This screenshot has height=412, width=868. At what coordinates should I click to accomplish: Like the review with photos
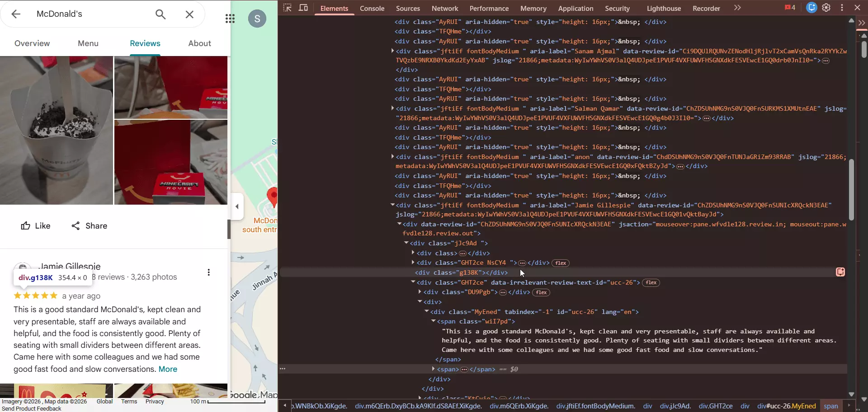tap(36, 226)
